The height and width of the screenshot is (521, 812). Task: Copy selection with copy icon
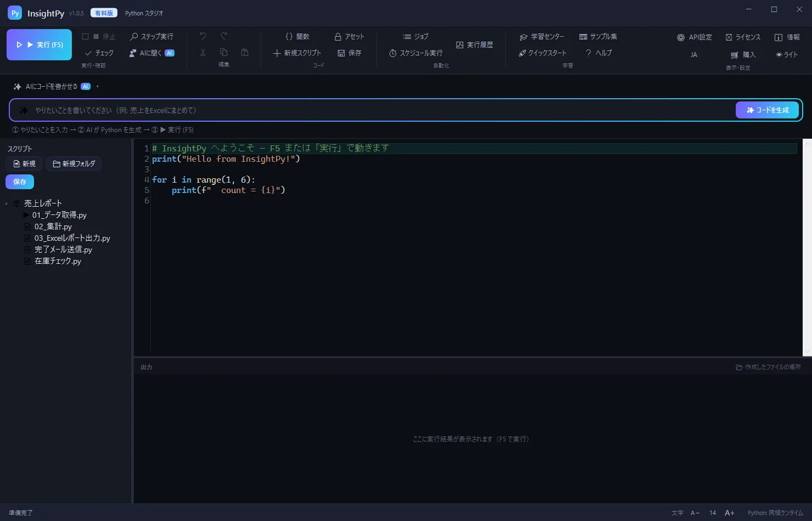coord(224,53)
